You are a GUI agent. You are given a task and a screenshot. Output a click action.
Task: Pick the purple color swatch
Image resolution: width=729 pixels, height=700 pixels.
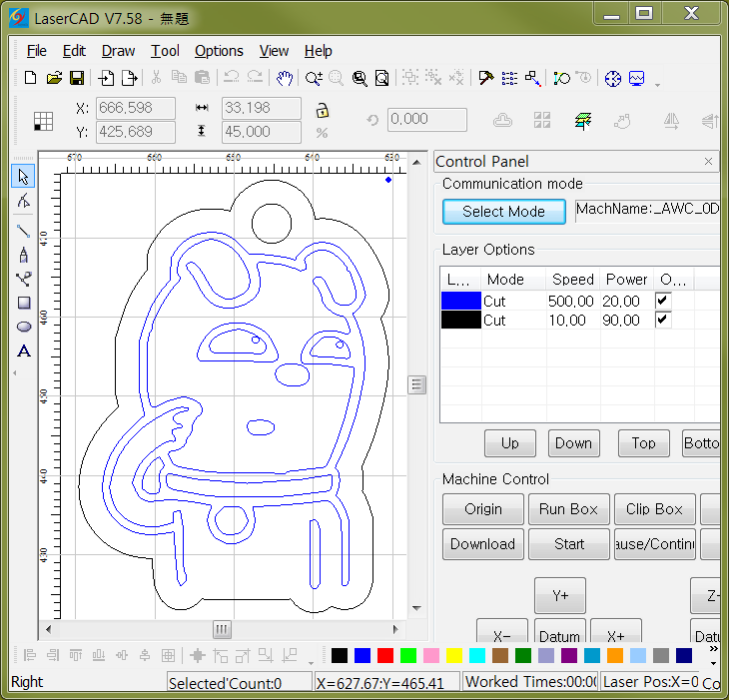click(x=569, y=655)
